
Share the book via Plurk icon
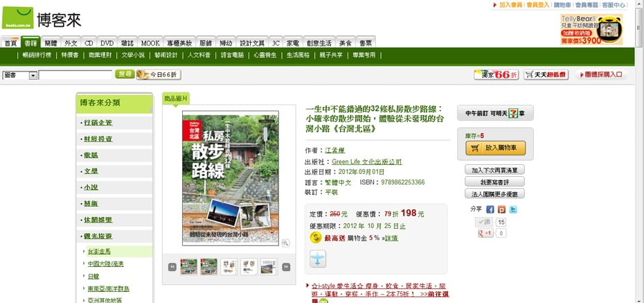click(501, 209)
